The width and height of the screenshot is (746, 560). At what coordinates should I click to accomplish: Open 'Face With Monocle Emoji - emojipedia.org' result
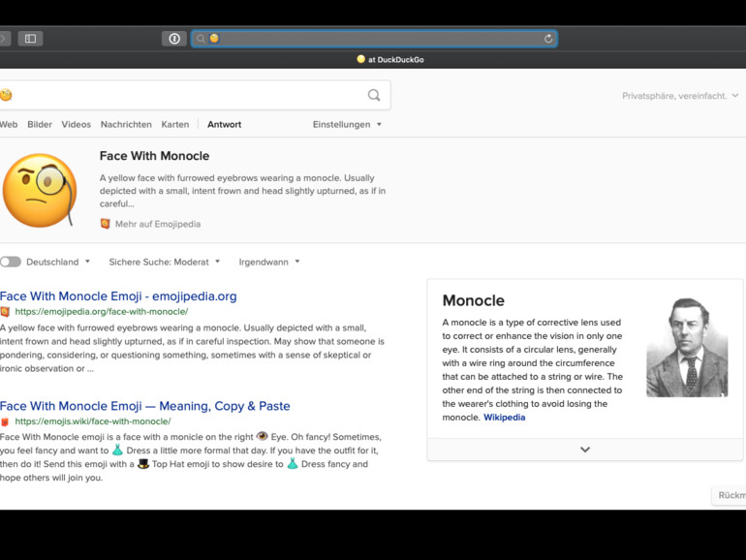pos(118,296)
